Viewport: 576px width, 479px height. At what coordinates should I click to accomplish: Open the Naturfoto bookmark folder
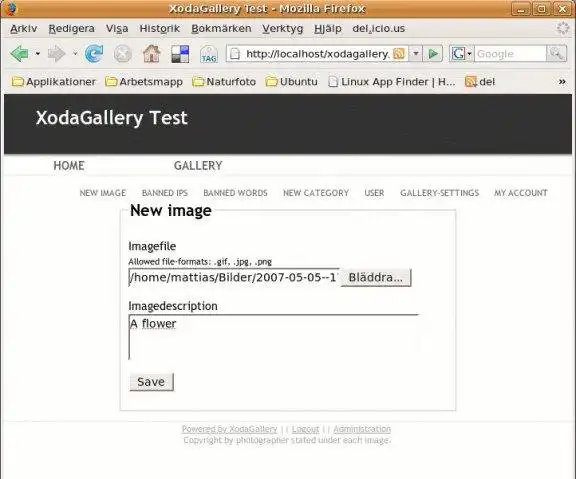pyautogui.click(x=224, y=82)
